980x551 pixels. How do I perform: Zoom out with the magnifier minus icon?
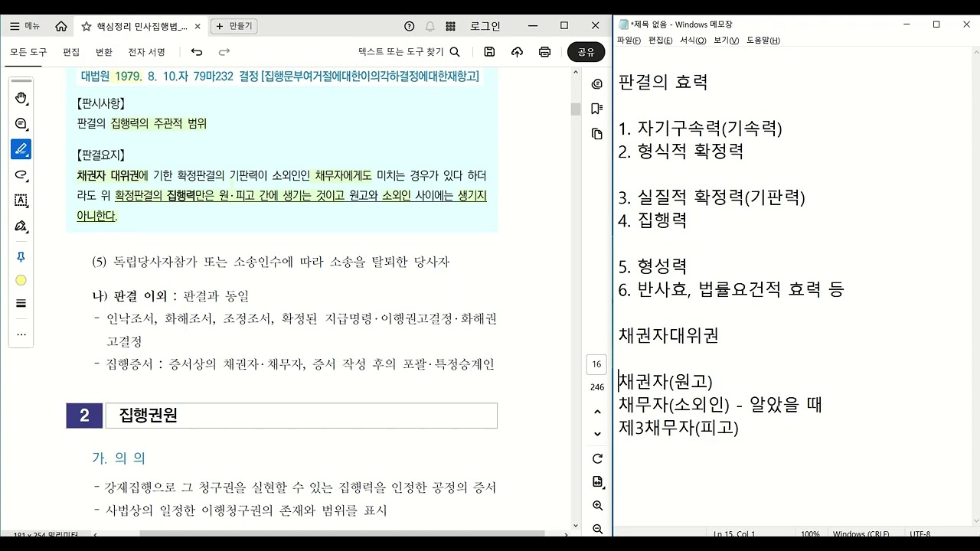(597, 529)
